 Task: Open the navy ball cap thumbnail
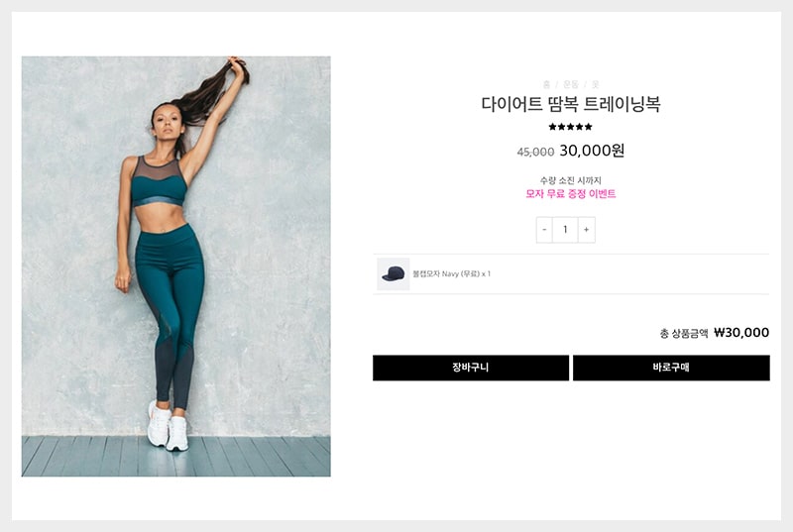point(393,273)
